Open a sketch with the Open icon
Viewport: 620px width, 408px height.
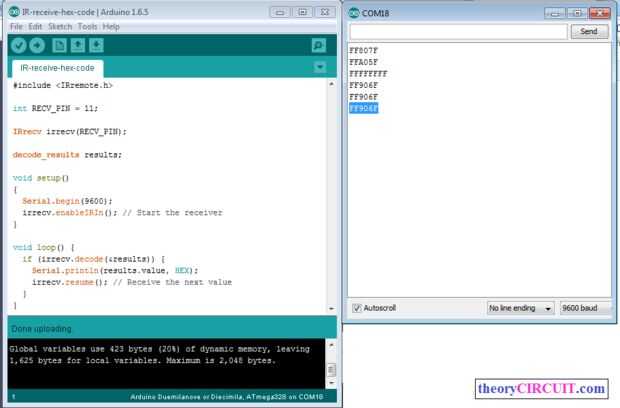(x=78, y=45)
